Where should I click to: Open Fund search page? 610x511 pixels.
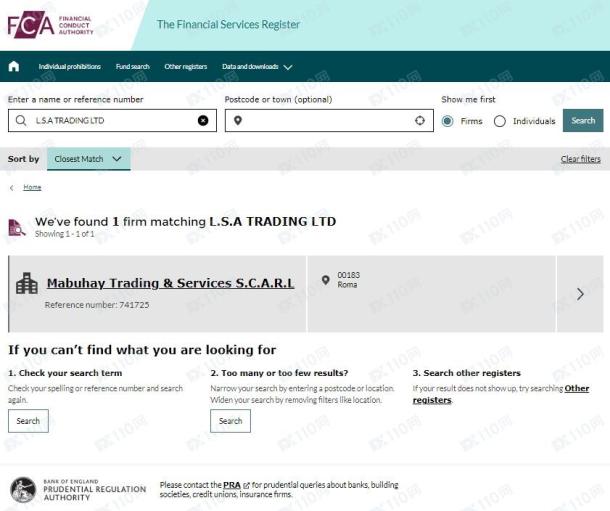coord(133,67)
